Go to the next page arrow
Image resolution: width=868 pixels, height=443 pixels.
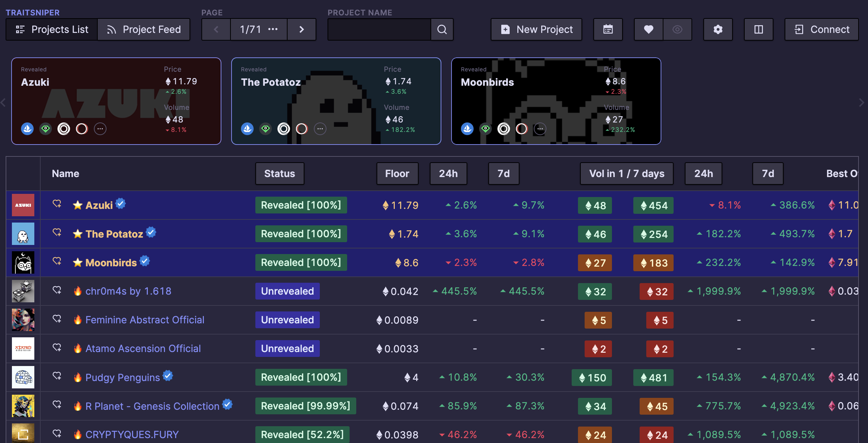(x=302, y=29)
